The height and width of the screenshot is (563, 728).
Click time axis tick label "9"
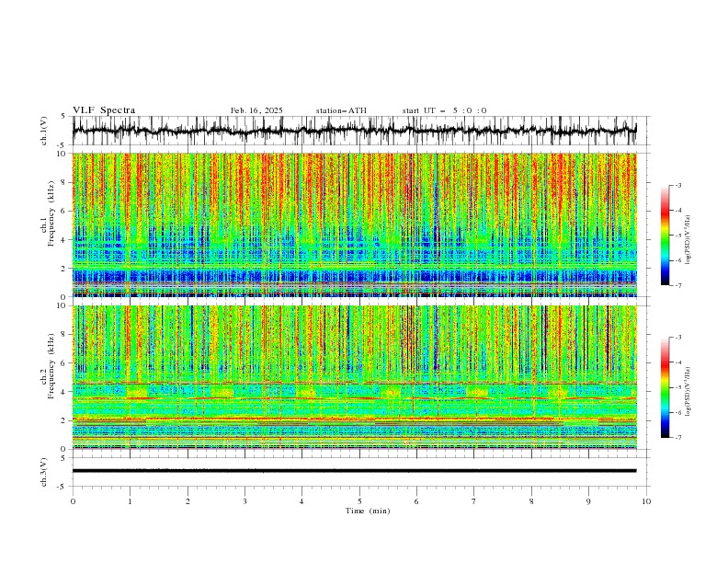(x=588, y=501)
